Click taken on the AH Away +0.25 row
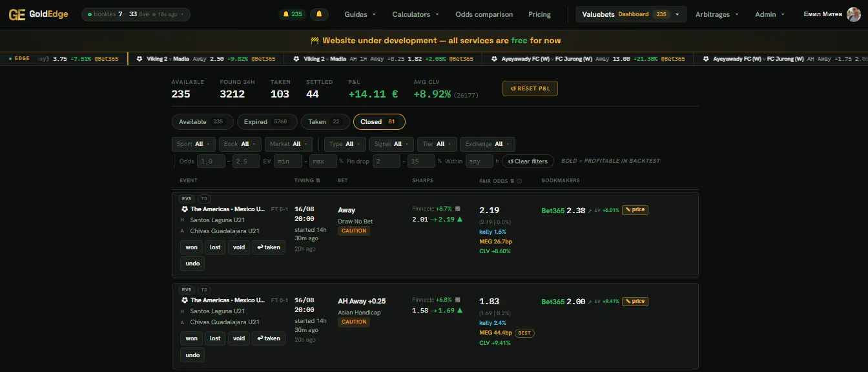This screenshot has width=868, height=372. (269, 338)
